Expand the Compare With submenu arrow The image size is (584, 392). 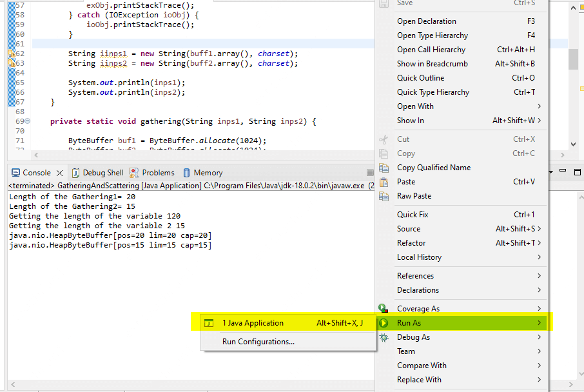540,365
